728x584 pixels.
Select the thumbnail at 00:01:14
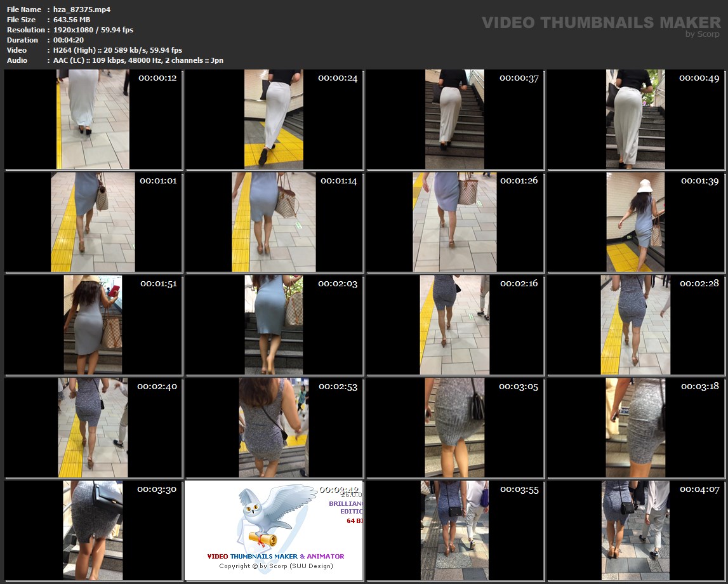[274, 222]
